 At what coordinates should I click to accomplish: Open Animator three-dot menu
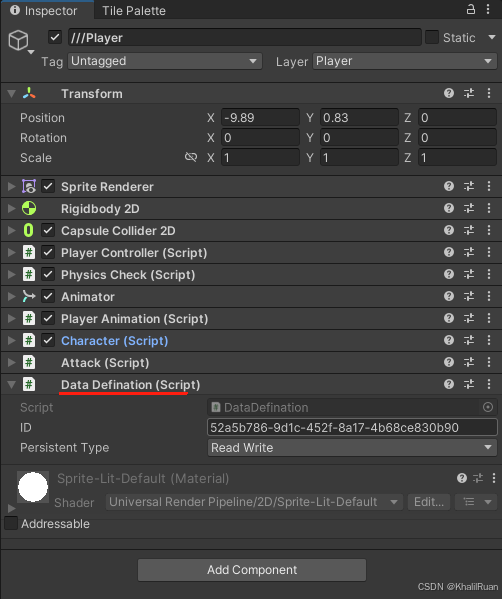click(x=489, y=296)
